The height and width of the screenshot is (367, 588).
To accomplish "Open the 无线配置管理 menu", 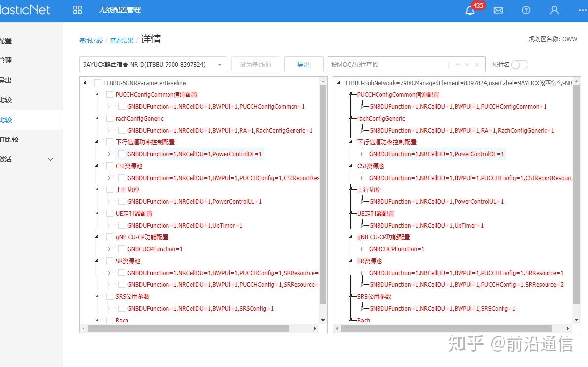I will (120, 10).
